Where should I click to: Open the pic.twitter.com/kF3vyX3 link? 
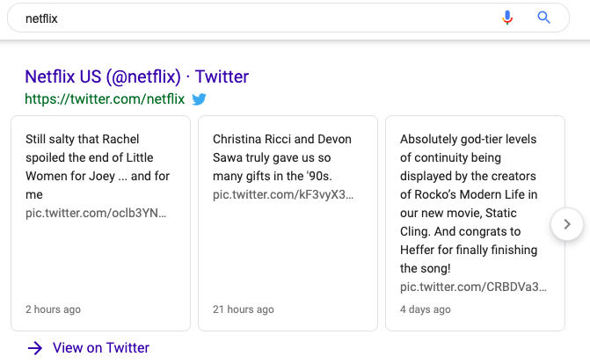[x=283, y=194]
